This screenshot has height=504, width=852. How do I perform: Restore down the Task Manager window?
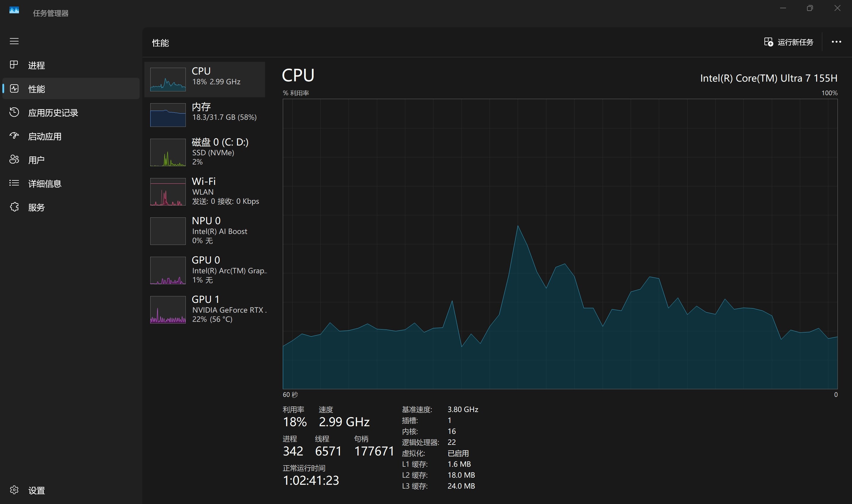[x=810, y=8]
